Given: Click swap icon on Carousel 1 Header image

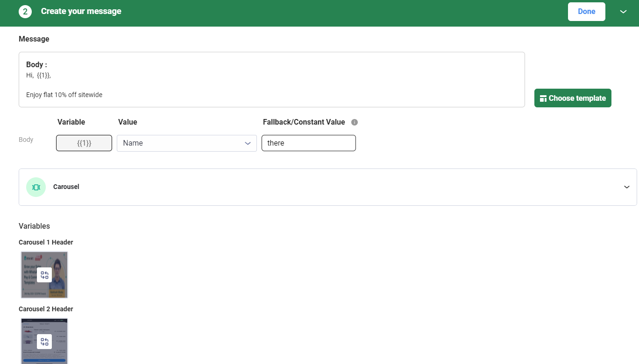Looking at the screenshot, I should point(44,275).
